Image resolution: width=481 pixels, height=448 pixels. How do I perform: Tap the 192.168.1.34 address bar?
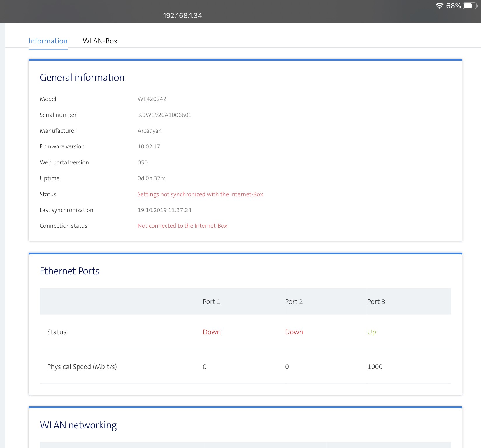tap(182, 16)
